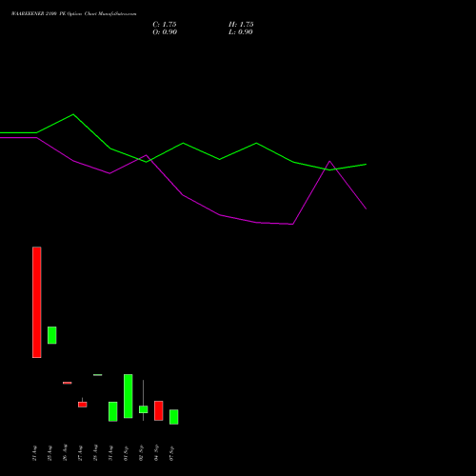Click the purple line's rightmost peak
The height and width of the screenshot is (476, 476).
329,161
